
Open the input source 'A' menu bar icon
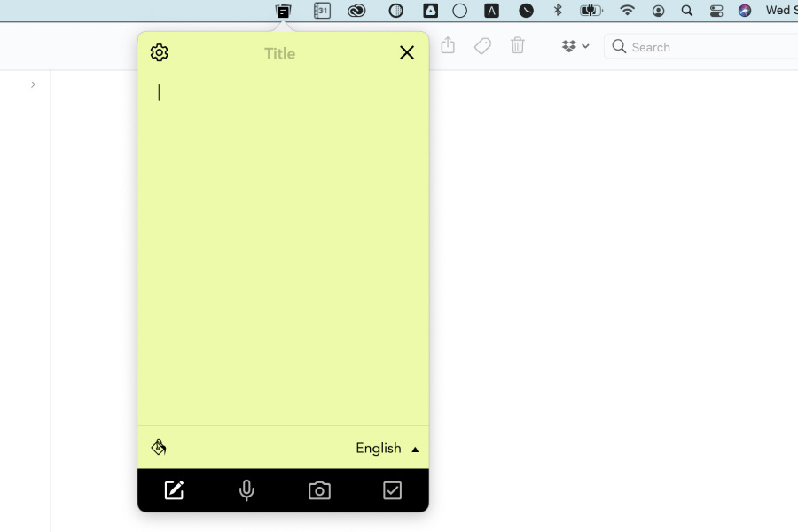[491, 11]
